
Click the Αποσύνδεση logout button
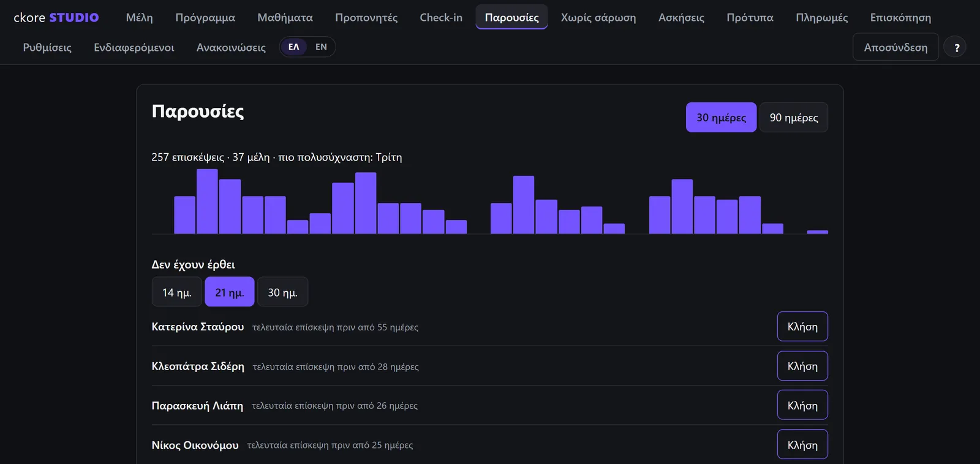coord(895,47)
